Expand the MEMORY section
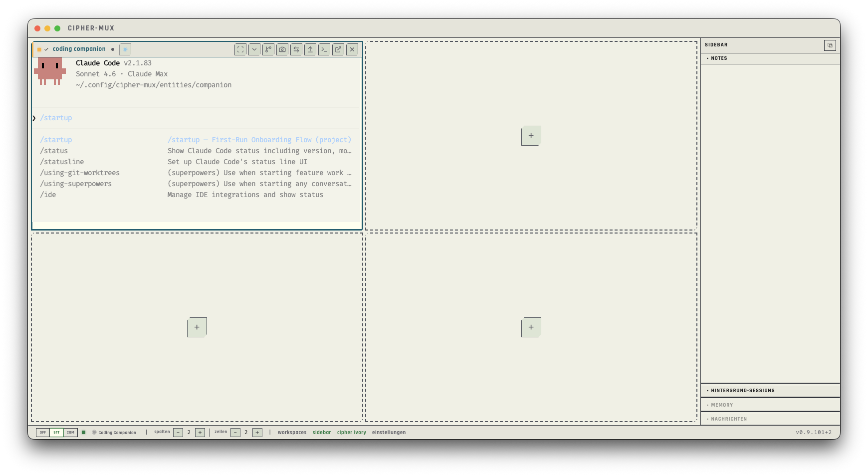 770,405
